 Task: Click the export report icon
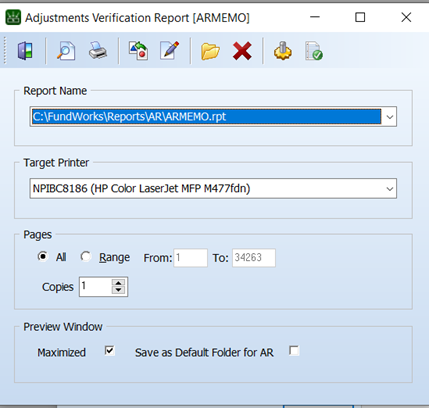138,51
